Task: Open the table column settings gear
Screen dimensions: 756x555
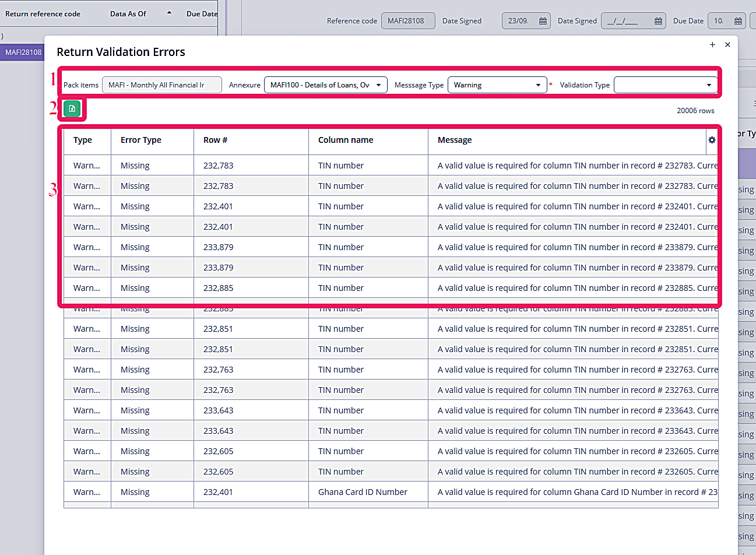Action: (x=712, y=140)
